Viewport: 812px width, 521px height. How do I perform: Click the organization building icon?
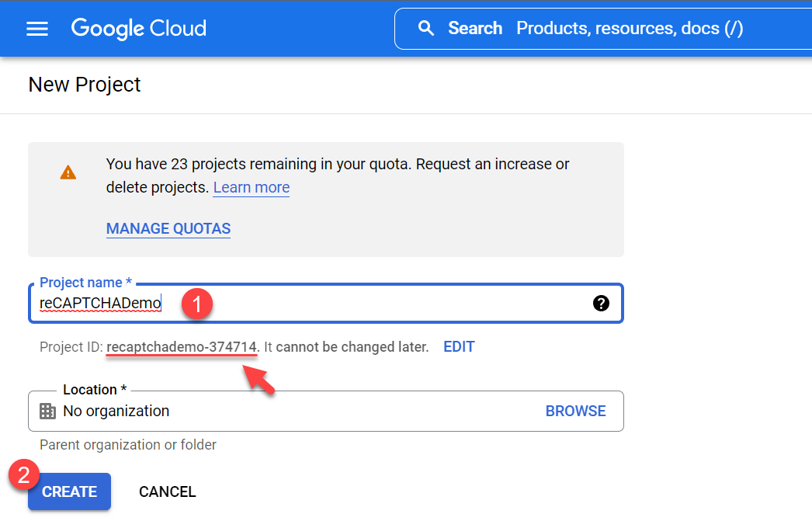point(47,412)
